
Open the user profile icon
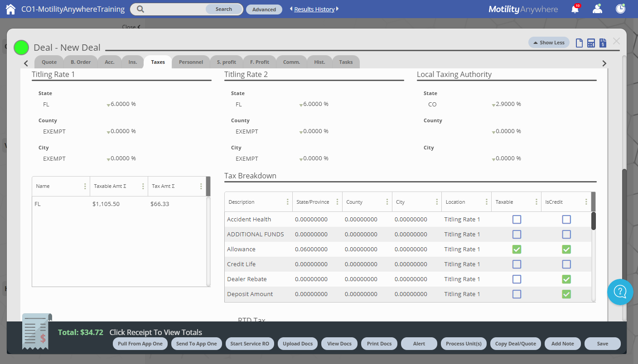tap(598, 9)
